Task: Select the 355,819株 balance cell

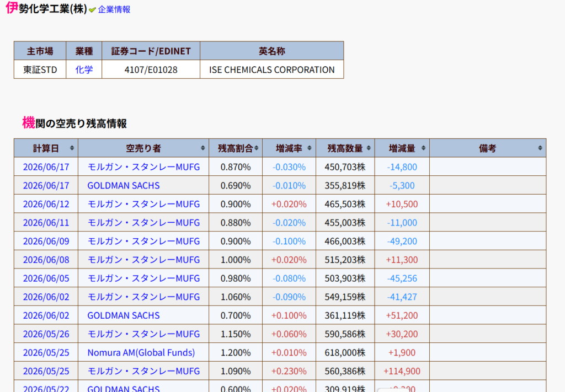Action: tap(345, 185)
